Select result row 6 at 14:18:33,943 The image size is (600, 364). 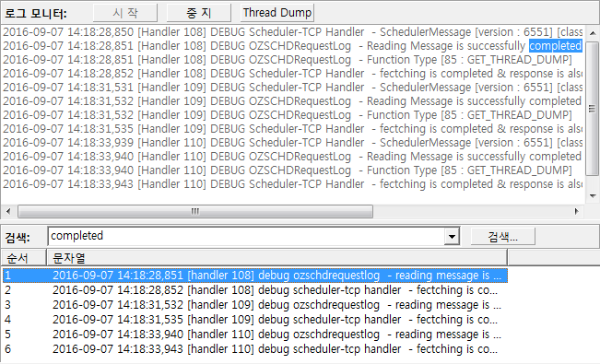click(x=255, y=349)
